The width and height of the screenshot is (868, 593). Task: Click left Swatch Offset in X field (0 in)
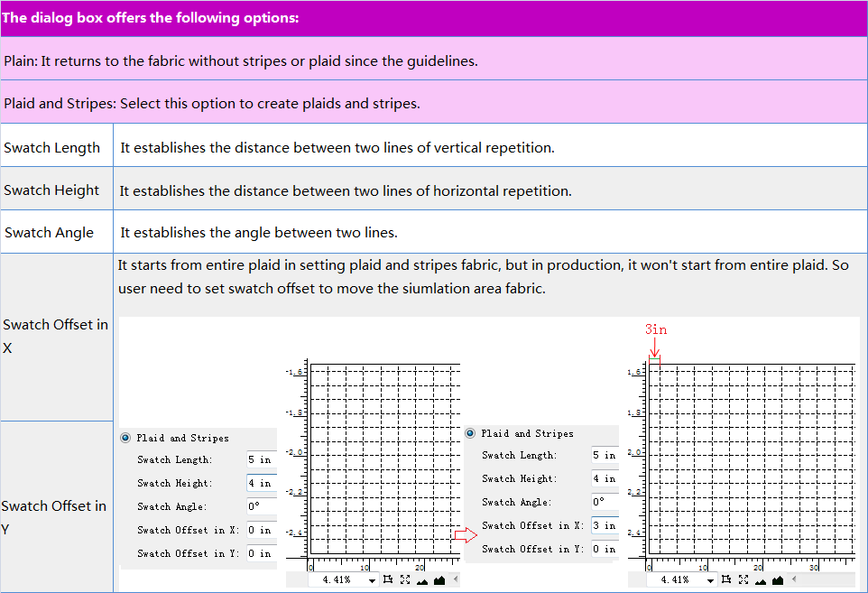(x=260, y=530)
